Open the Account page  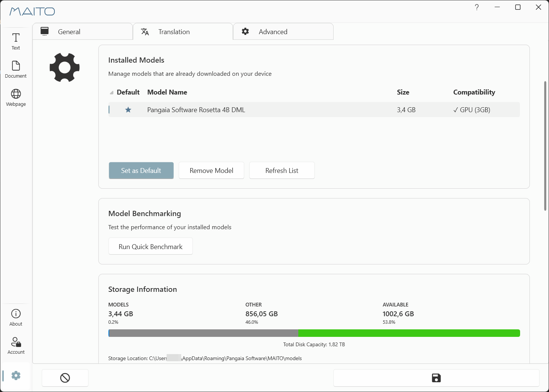[x=16, y=345]
